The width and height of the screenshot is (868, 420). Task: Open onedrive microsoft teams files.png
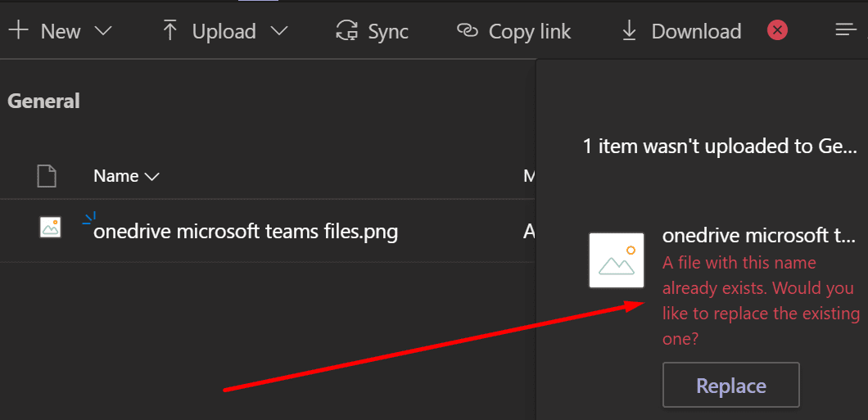(246, 232)
